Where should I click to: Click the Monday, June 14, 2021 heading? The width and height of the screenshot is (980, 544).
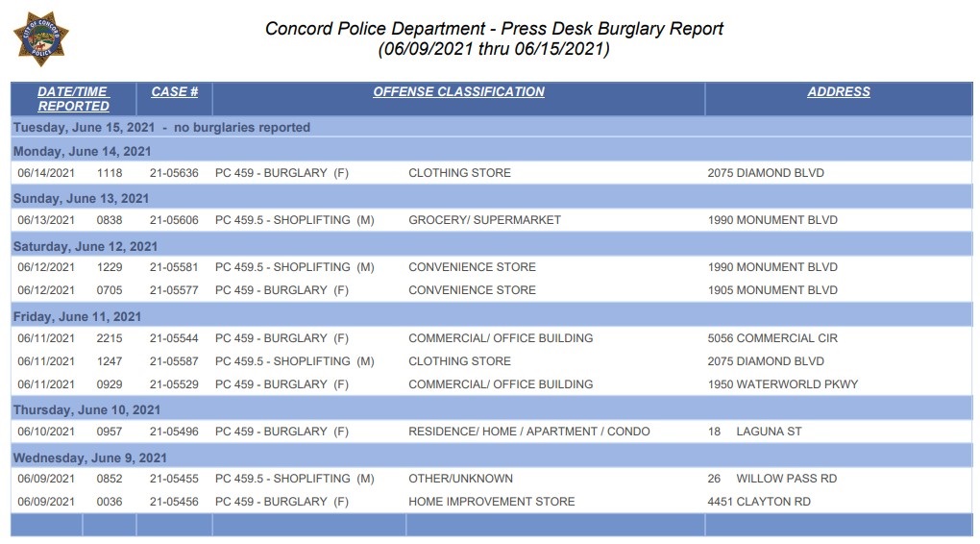[82, 151]
